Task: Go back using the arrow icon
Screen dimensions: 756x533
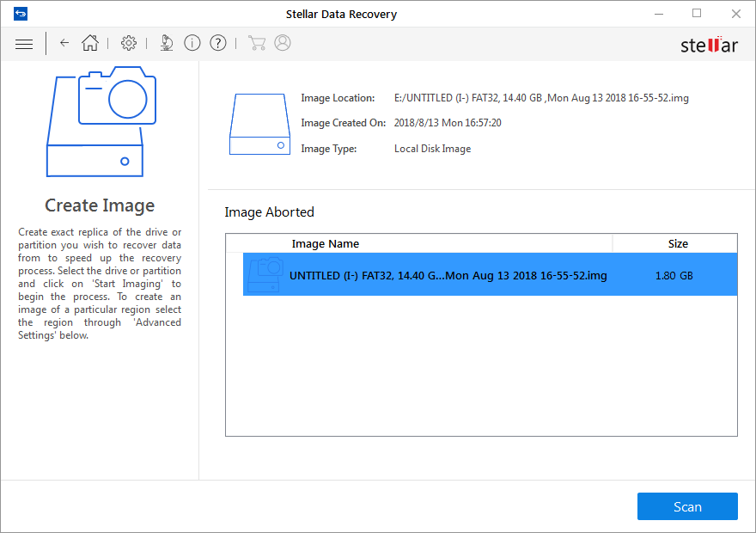Action: pyautogui.click(x=64, y=43)
